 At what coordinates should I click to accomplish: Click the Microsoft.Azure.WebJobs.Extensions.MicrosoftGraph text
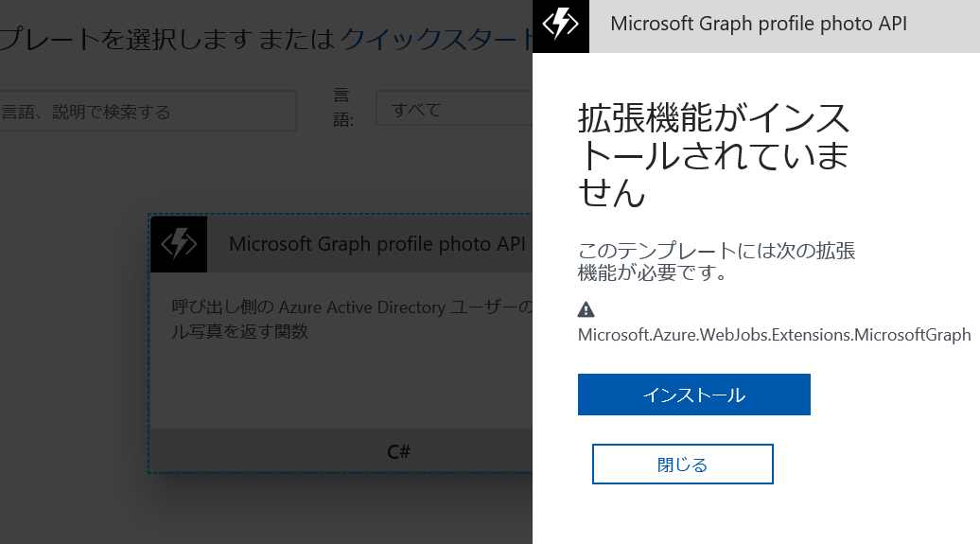point(775,335)
